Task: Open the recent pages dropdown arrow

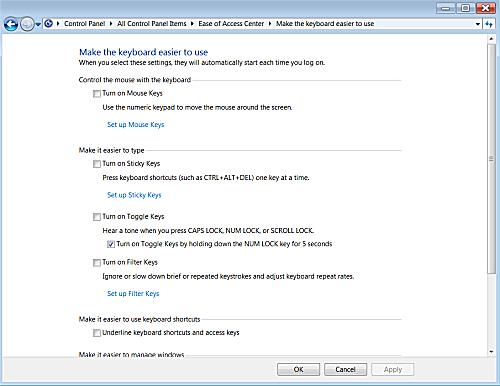Action: 38,24
